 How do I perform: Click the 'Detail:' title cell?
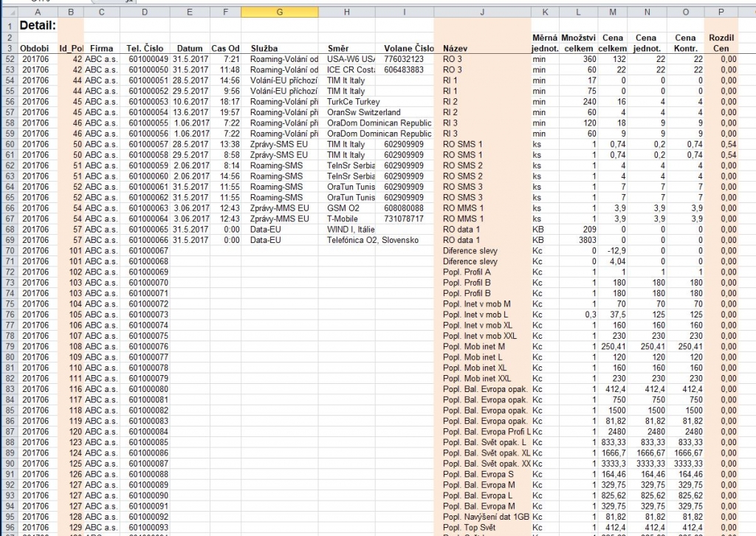(x=38, y=25)
